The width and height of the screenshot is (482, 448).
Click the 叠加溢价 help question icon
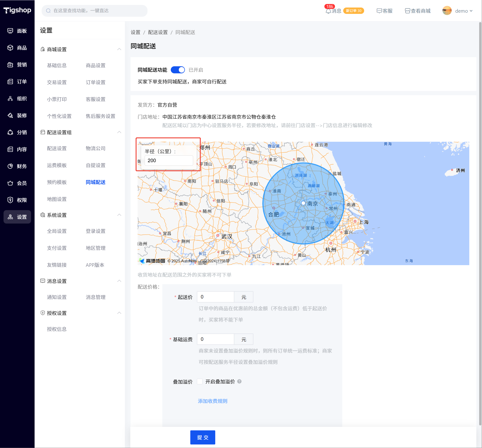coord(239,381)
